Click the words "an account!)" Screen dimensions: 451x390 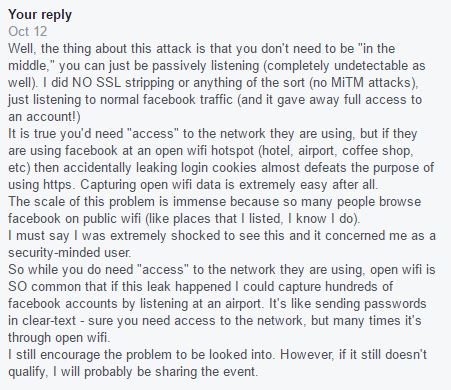pos(44,117)
